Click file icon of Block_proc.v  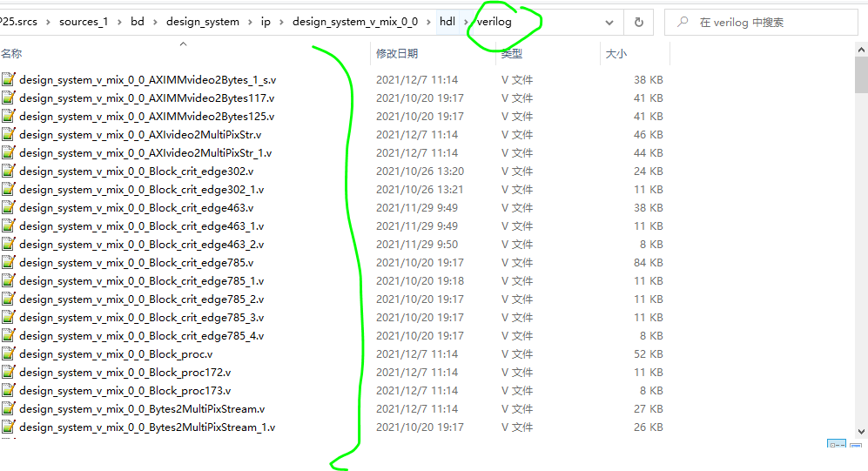tap(9, 353)
